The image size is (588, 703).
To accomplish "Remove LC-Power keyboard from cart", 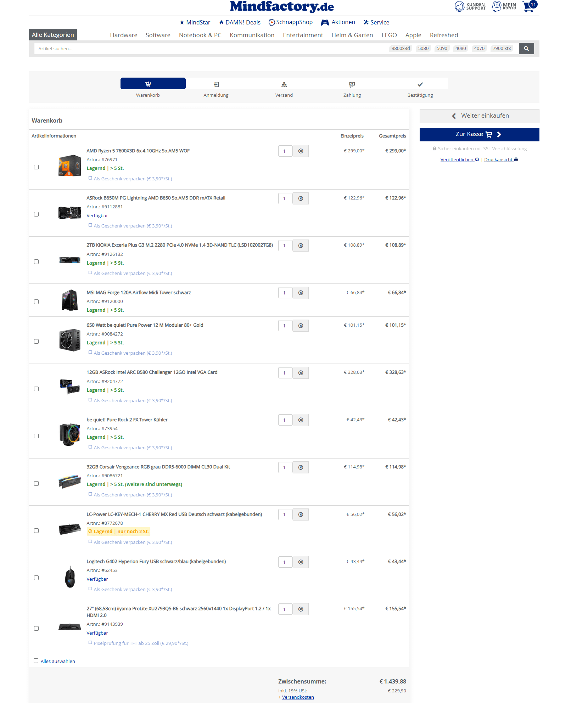I will (x=301, y=514).
